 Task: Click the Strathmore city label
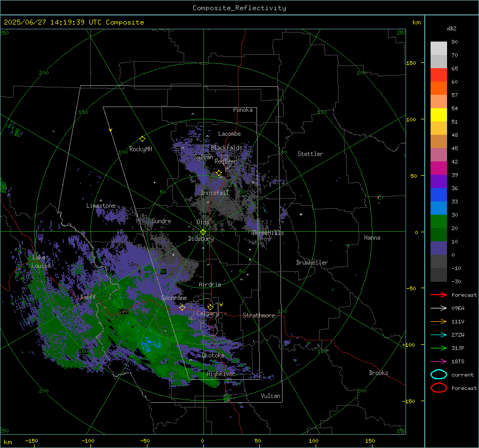pyautogui.click(x=259, y=315)
